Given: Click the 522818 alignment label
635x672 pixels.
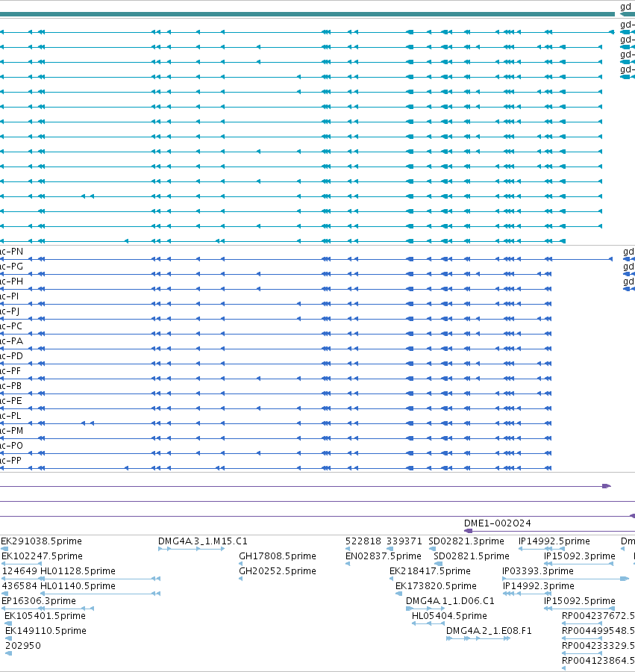Looking at the screenshot, I should point(363,541).
